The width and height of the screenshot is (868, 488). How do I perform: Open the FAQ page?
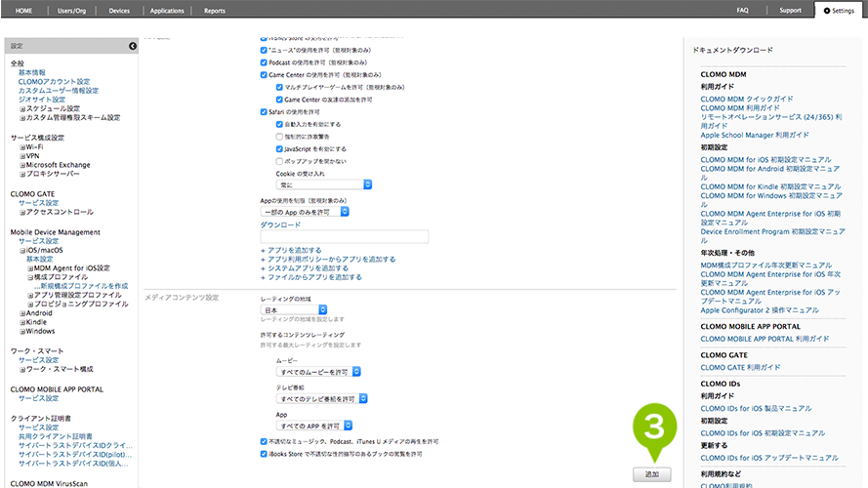click(742, 10)
